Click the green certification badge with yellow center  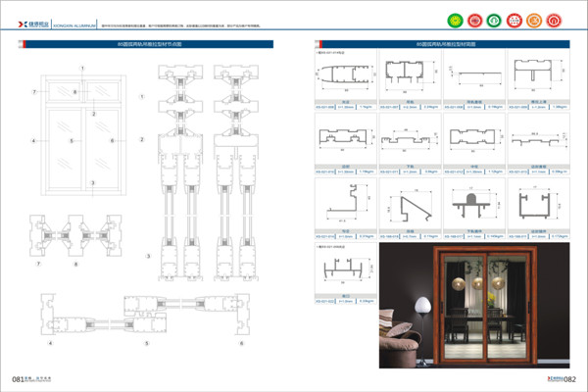[x=456, y=21]
